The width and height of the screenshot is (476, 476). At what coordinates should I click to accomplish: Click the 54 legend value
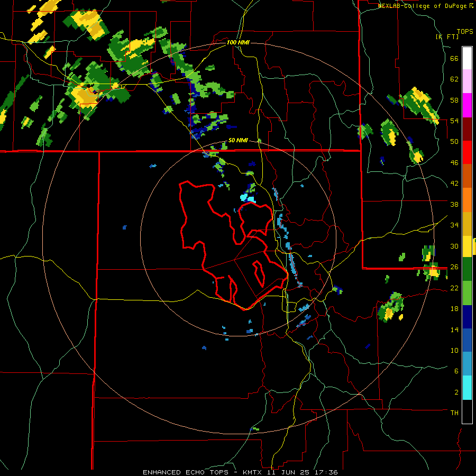pyautogui.click(x=454, y=121)
